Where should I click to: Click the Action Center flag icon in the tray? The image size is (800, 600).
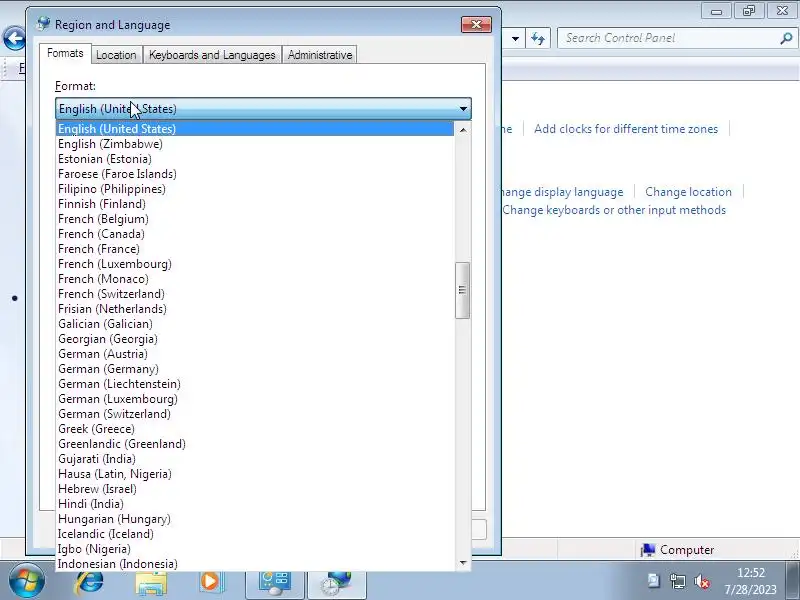click(654, 581)
